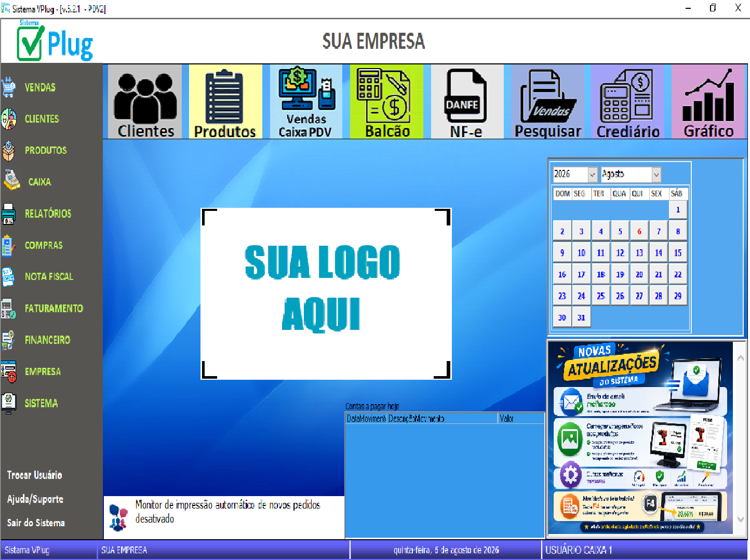The width and height of the screenshot is (750, 560).
Task: Open the DANFE NF-e icon
Action: point(467,102)
